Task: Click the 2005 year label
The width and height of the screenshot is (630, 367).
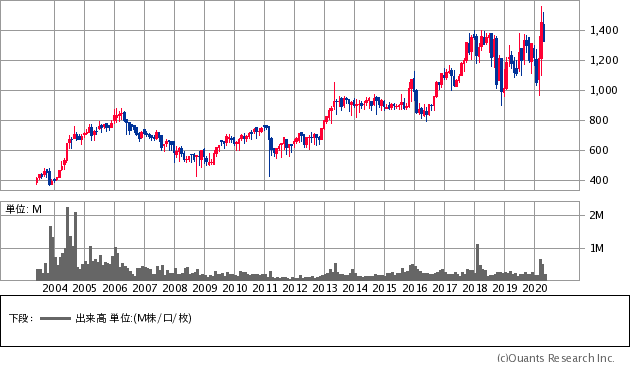Action: [x=84, y=288]
